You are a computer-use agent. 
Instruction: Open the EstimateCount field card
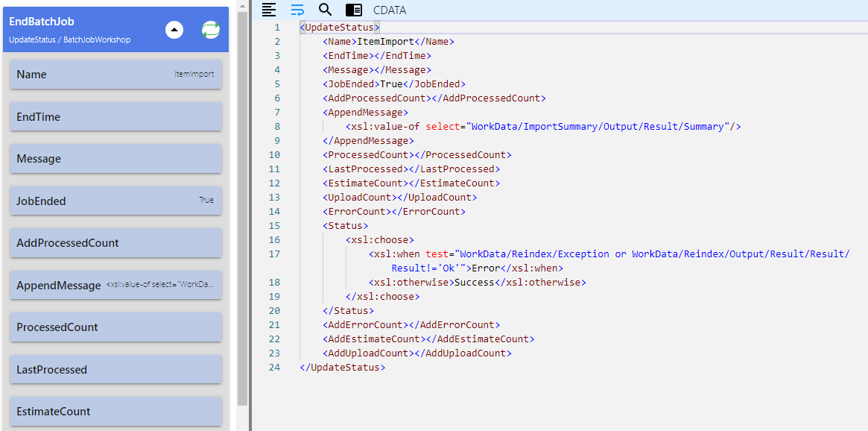(115, 412)
